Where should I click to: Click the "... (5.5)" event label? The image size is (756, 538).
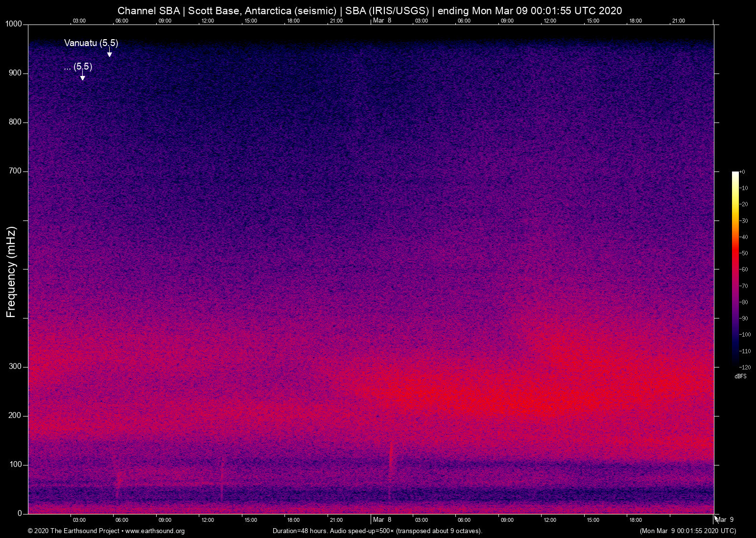[x=78, y=67]
